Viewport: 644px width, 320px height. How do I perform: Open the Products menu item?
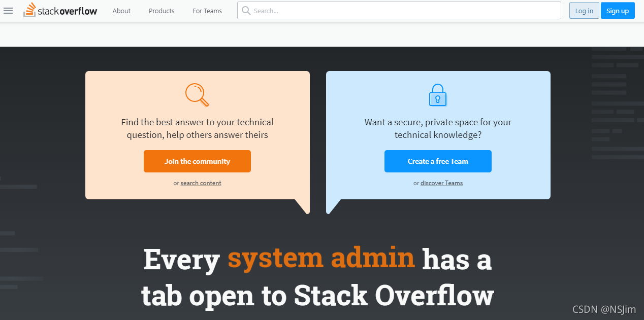pyautogui.click(x=162, y=11)
